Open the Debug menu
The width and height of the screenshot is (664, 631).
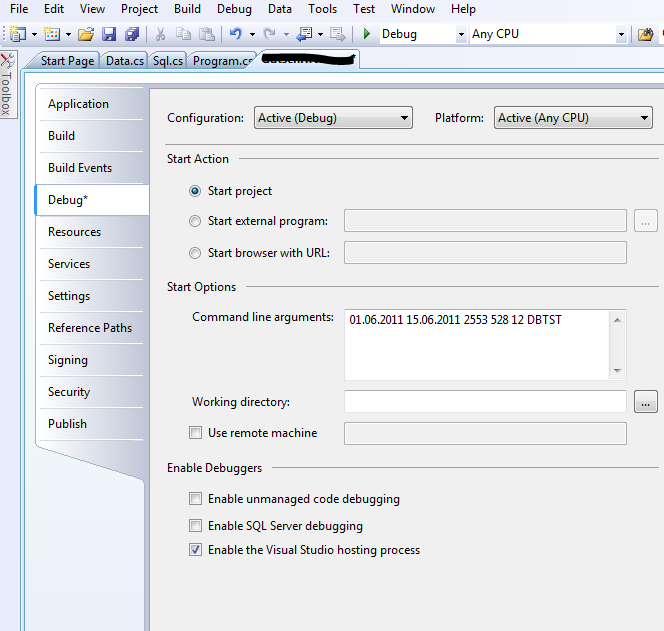pos(234,9)
